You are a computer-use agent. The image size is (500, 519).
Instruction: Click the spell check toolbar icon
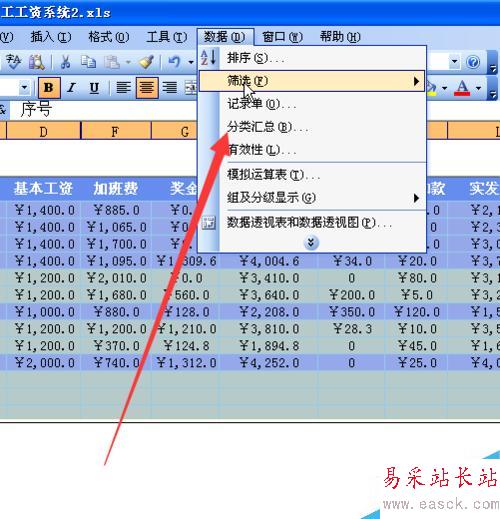pyautogui.click(x=13, y=62)
